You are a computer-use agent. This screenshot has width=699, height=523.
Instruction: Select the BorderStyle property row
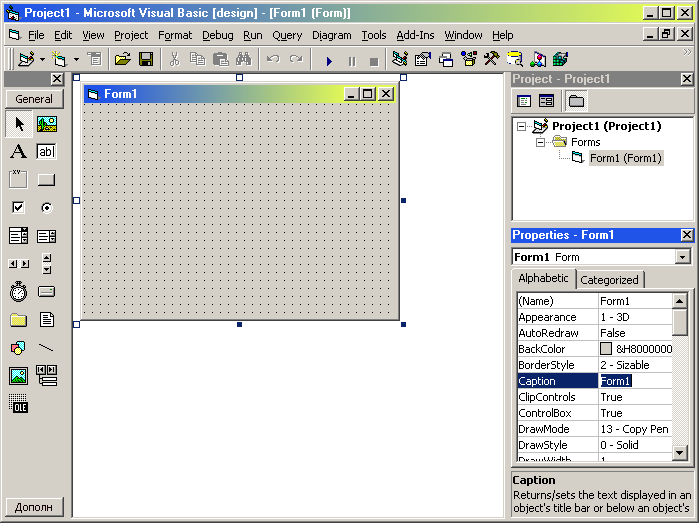click(x=595, y=365)
